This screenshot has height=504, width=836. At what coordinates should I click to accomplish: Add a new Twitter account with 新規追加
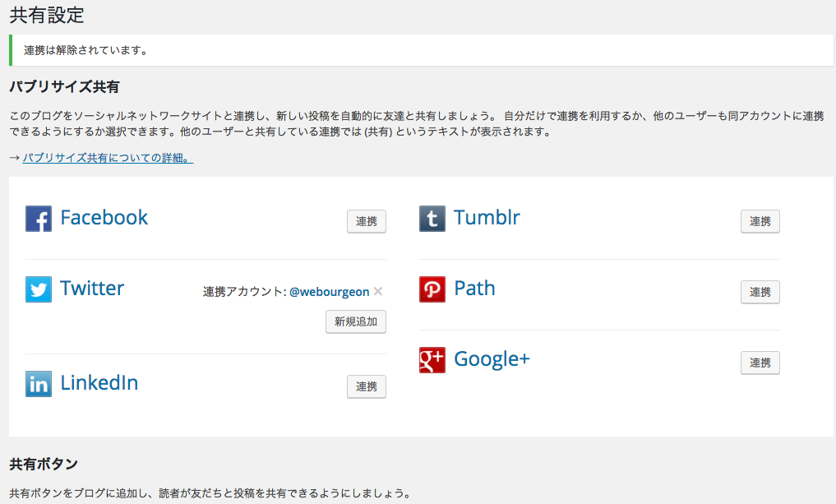[356, 321]
